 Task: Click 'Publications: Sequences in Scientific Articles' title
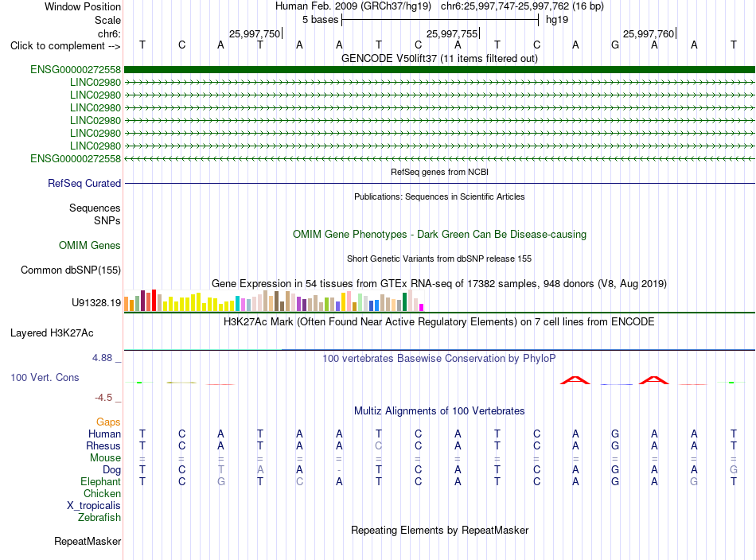[439, 196]
